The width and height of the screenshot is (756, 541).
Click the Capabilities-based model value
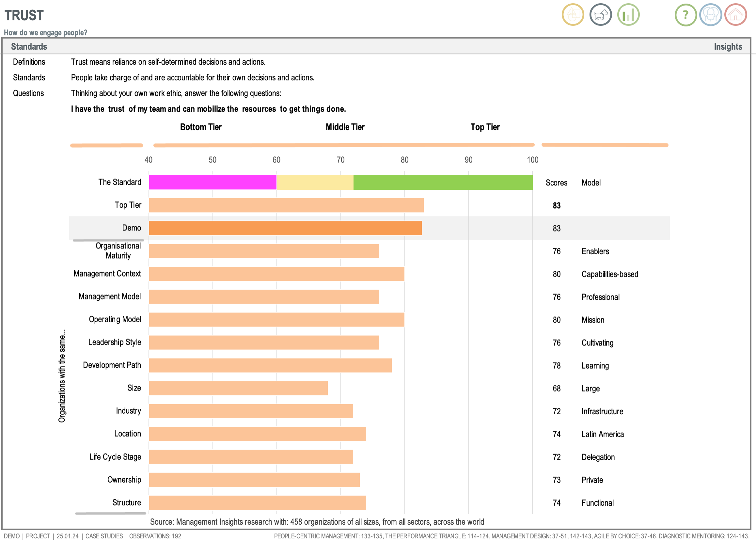(x=610, y=274)
